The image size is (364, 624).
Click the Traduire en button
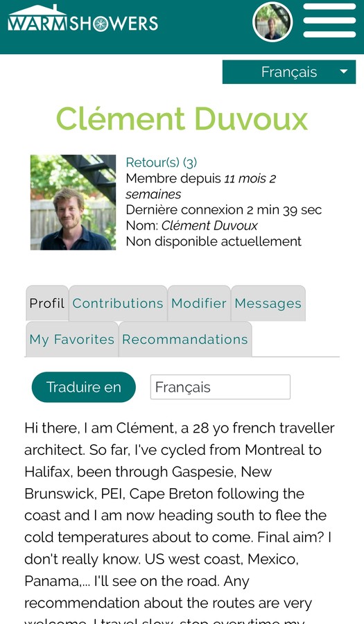click(83, 387)
